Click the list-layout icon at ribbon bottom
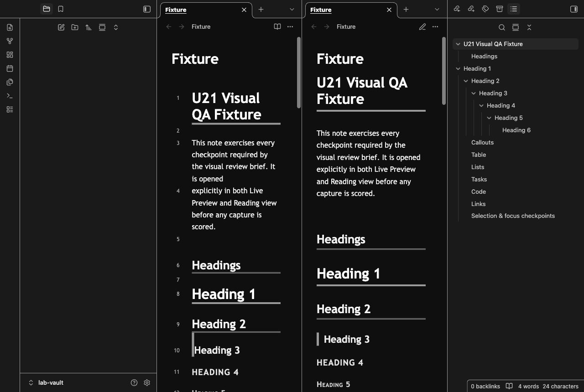Image resolution: width=584 pixels, height=392 pixels. click(10, 109)
